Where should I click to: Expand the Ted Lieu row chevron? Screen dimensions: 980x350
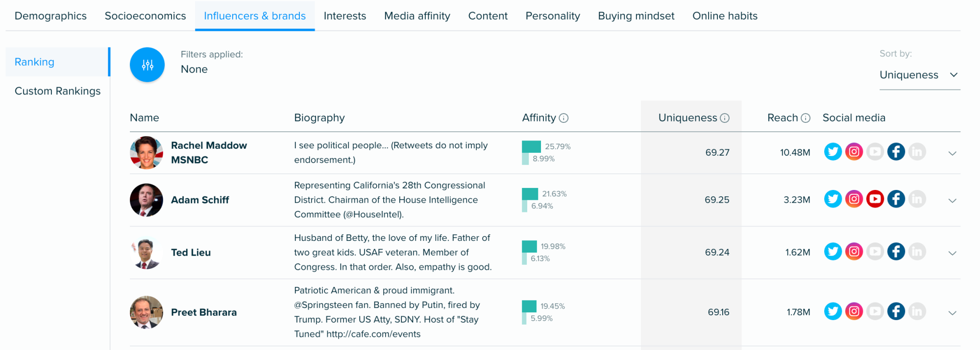coord(952,253)
